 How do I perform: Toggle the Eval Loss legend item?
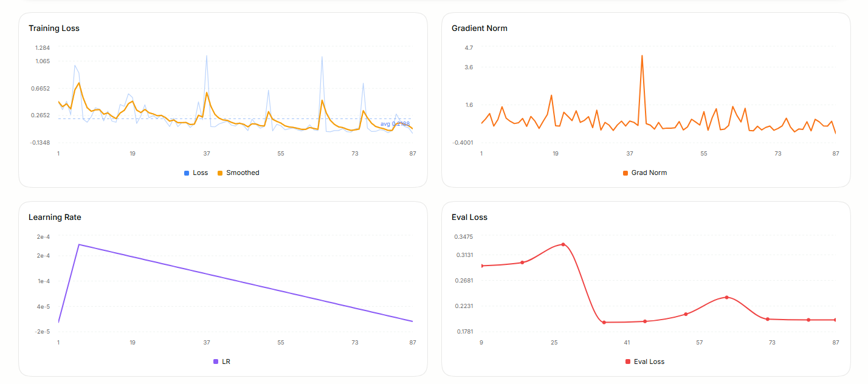pos(645,362)
